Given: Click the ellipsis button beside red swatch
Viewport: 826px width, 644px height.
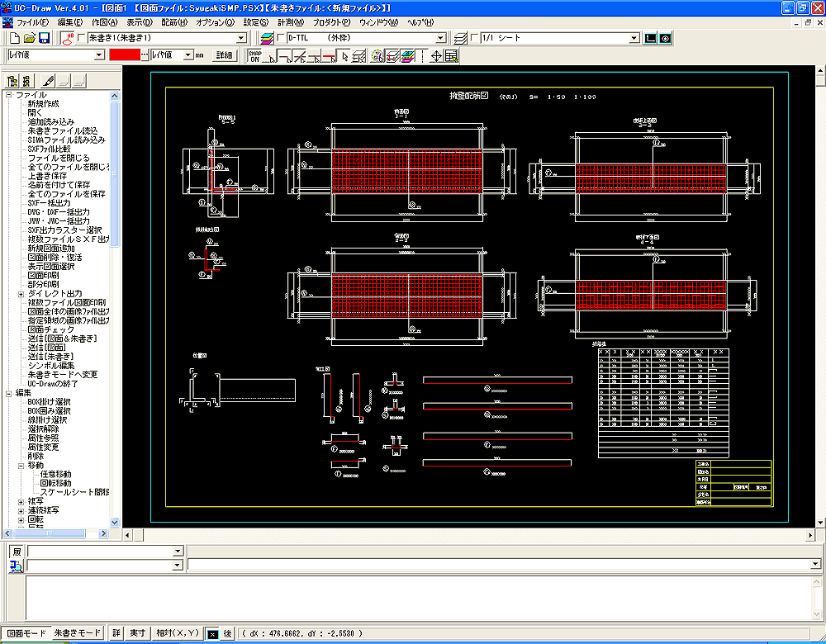Looking at the screenshot, I should pos(145,54).
